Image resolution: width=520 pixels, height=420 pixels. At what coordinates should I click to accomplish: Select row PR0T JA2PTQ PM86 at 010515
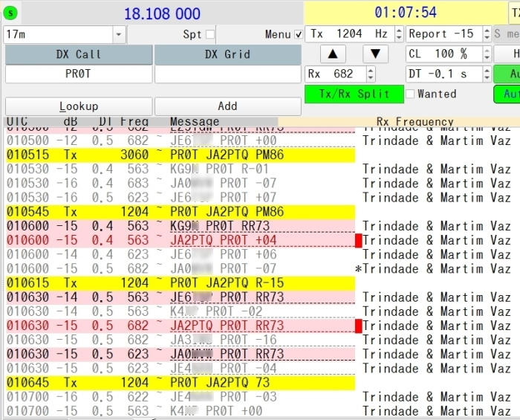[181, 155]
